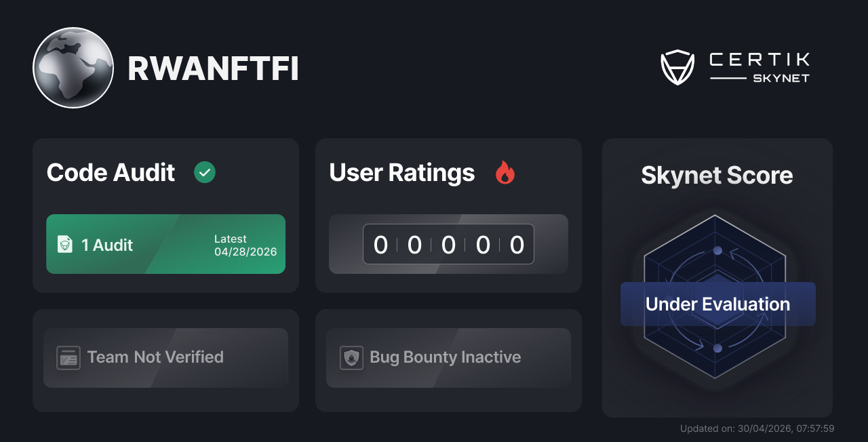
Task: Click the Bug Bounty Inactive label
Action: (x=445, y=357)
